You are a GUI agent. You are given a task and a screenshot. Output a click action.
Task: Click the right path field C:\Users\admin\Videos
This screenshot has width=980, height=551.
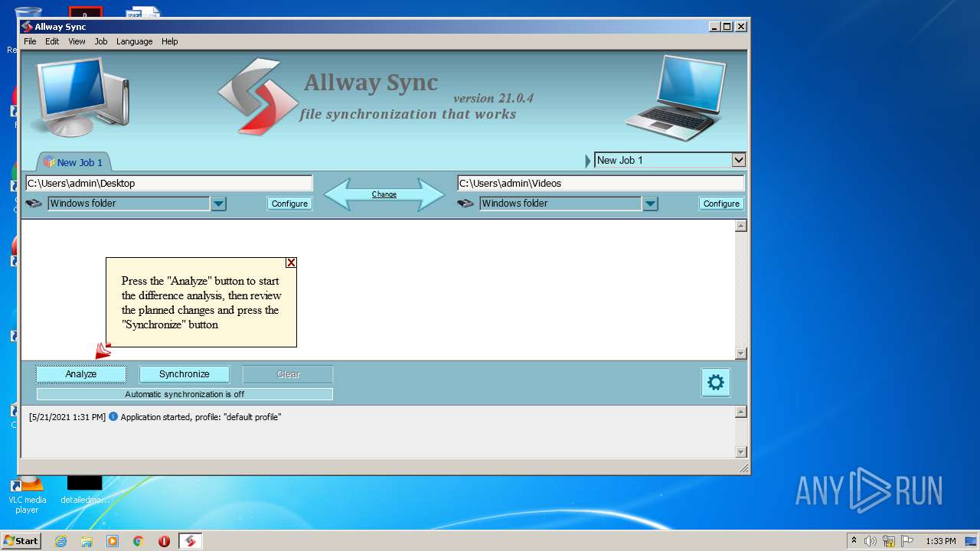601,183
